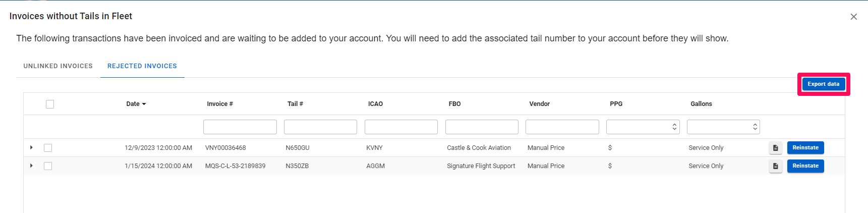Click the Gallons filter stepper arrows

click(755, 127)
